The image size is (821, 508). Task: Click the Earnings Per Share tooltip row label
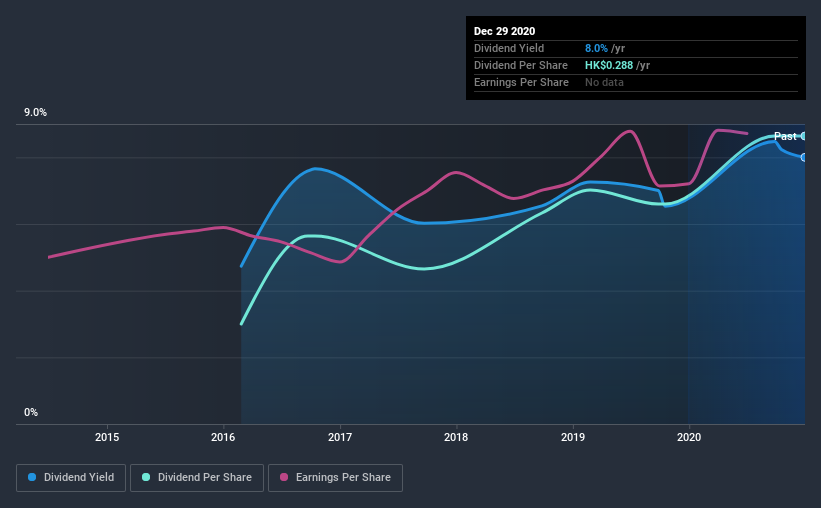(x=521, y=82)
